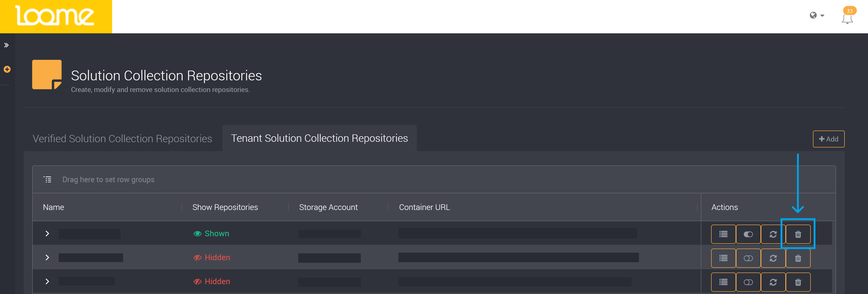Click the last Hidden status eye icon
Screen dimensions: 868x294
[198, 281]
